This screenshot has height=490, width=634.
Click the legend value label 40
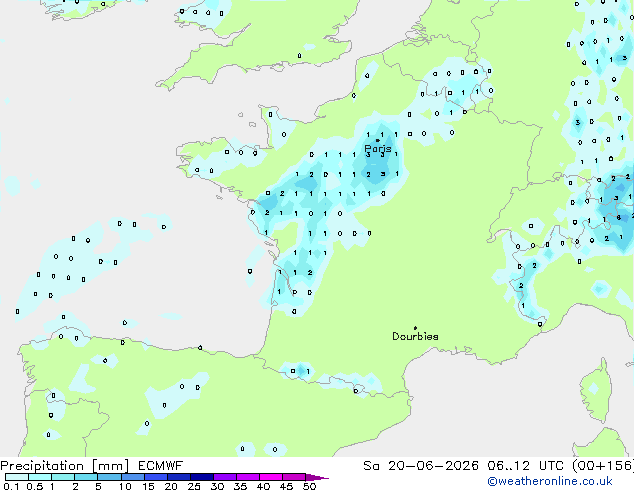point(263,486)
